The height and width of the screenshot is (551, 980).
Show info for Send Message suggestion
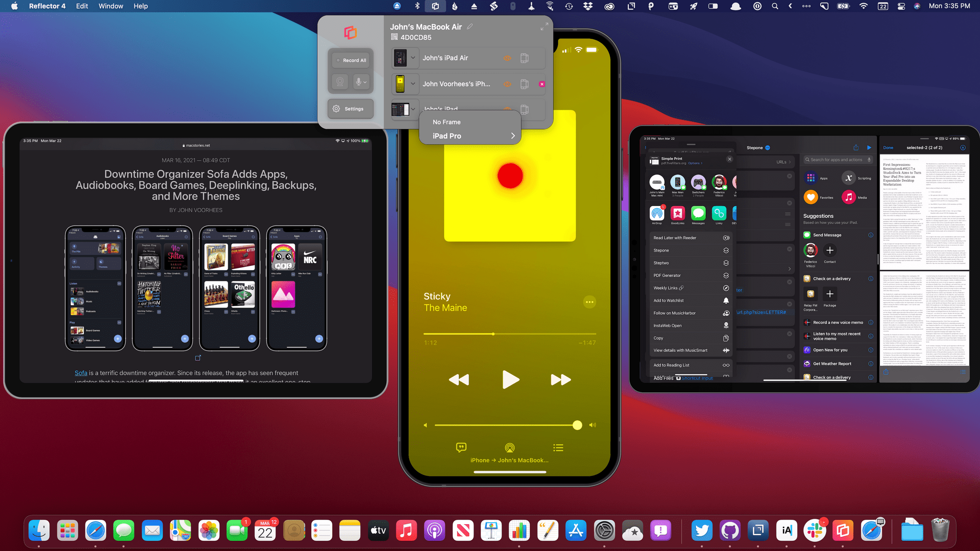pyautogui.click(x=870, y=235)
